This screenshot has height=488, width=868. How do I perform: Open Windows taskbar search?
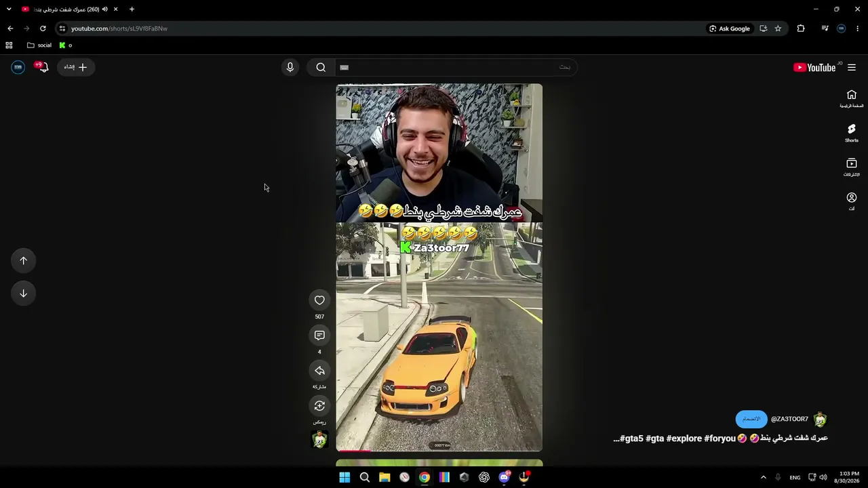click(365, 477)
